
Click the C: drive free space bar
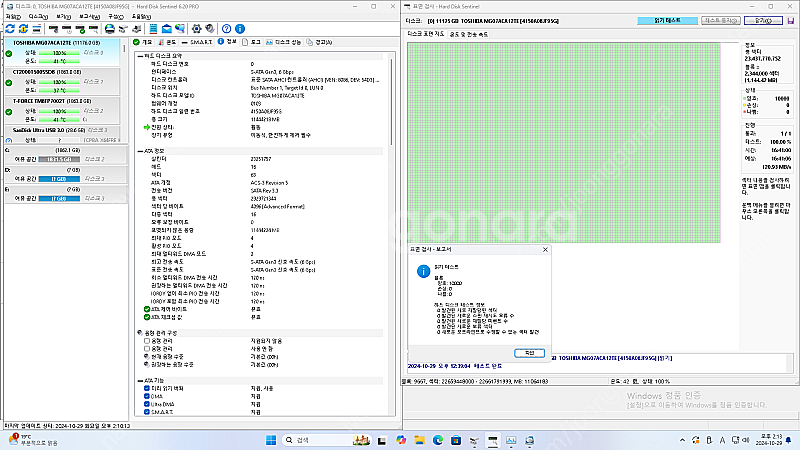(x=59, y=159)
